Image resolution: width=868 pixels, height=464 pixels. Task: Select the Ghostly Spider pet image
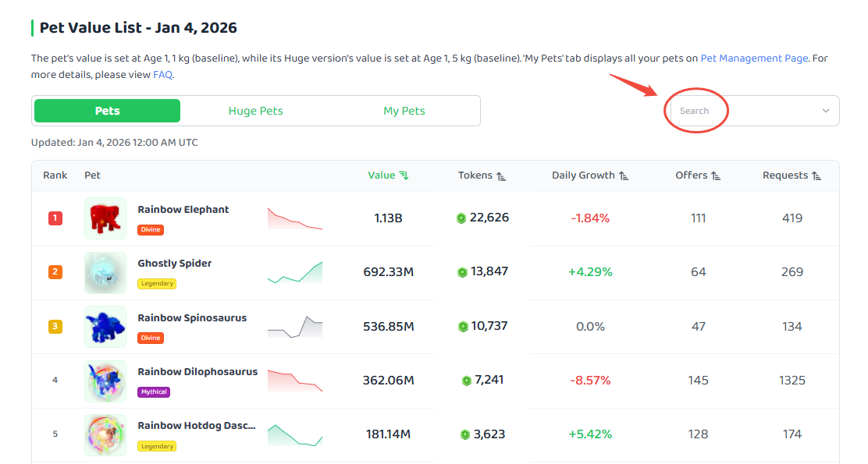[x=105, y=272]
